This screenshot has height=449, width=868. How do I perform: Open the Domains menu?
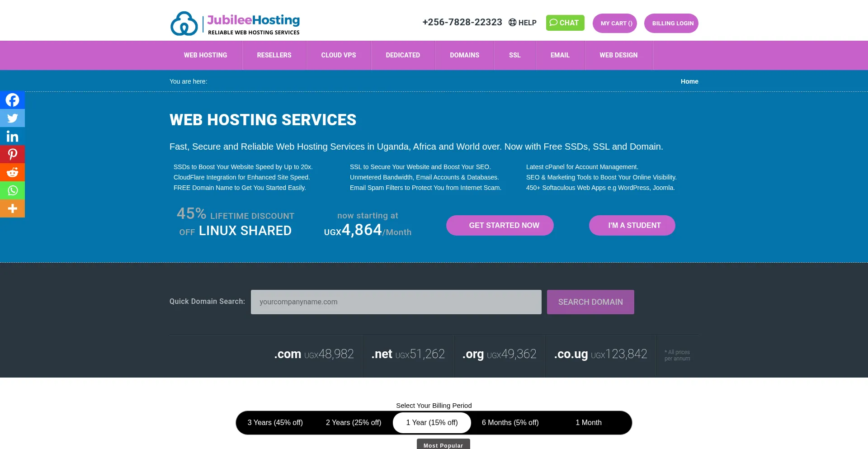(x=464, y=55)
